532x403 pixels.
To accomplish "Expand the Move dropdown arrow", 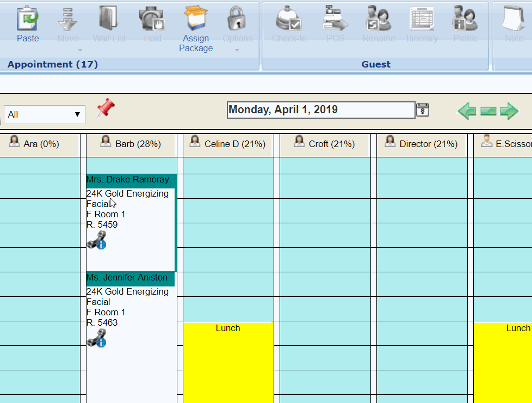I will pos(80,50).
